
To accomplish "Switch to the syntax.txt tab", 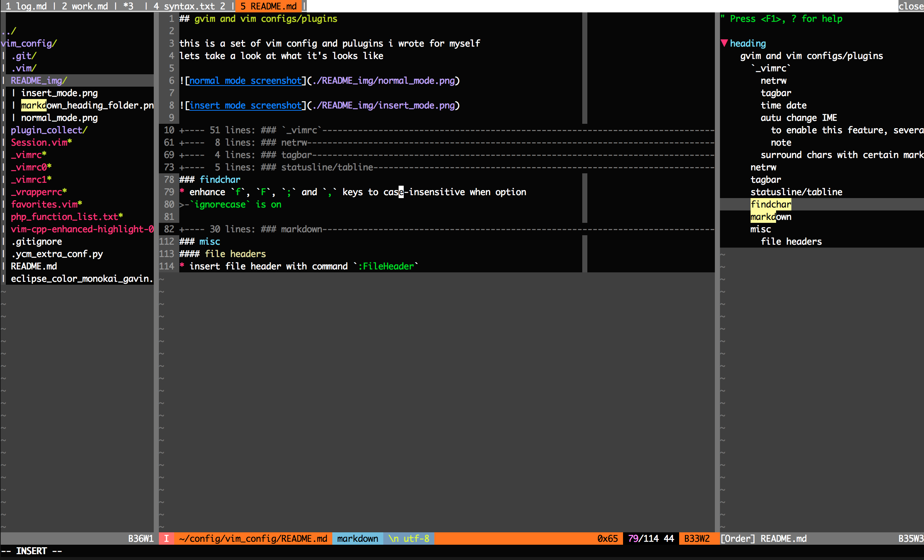I will [189, 6].
